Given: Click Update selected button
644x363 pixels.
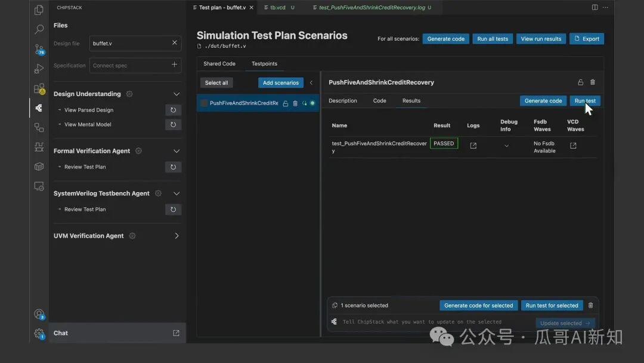Looking at the screenshot, I should pyautogui.click(x=565, y=323).
